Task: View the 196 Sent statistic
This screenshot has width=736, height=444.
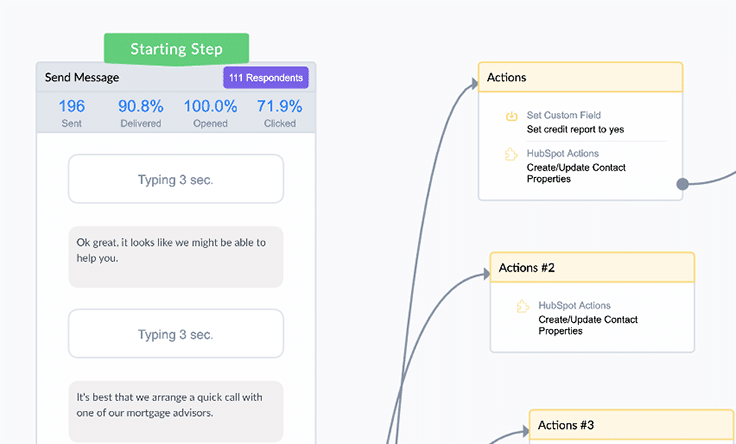Action: (x=71, y=112)
